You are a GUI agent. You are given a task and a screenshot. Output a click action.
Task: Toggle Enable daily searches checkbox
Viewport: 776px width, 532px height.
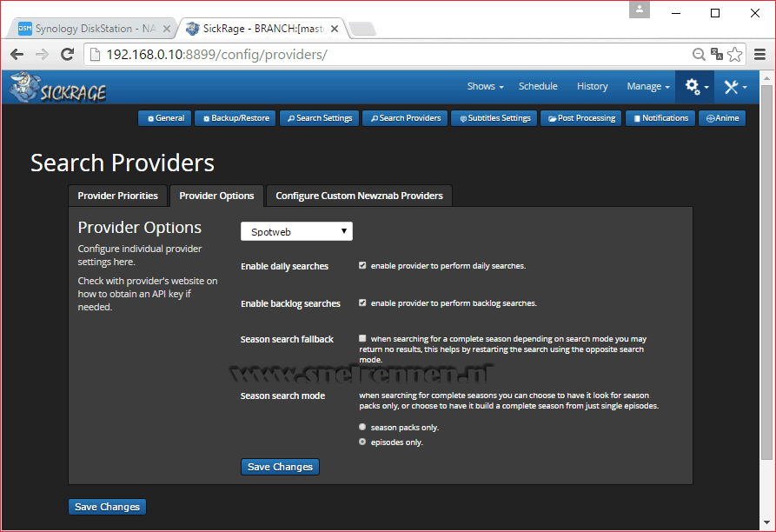362,265
